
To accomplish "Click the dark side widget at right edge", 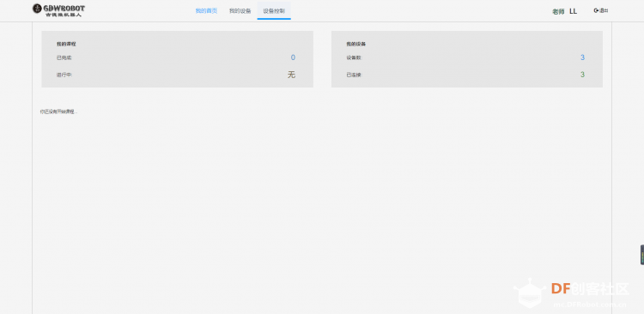I will click(x=642, y=255).
